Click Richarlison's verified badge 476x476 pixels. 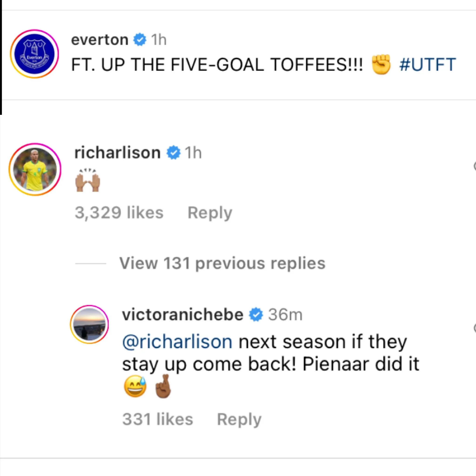tap(174, 153)
